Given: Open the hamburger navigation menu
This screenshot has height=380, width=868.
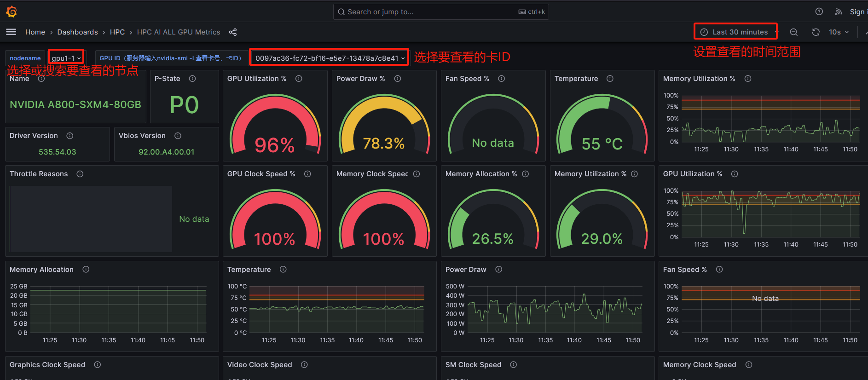Looking at the screenshot, I should (x=11, y=32).
